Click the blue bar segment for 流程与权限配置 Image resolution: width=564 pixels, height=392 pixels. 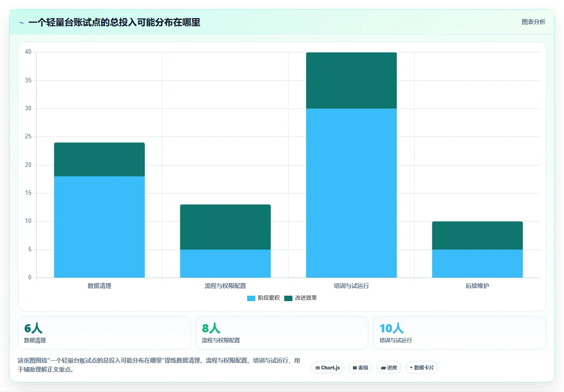pos(225,264)
